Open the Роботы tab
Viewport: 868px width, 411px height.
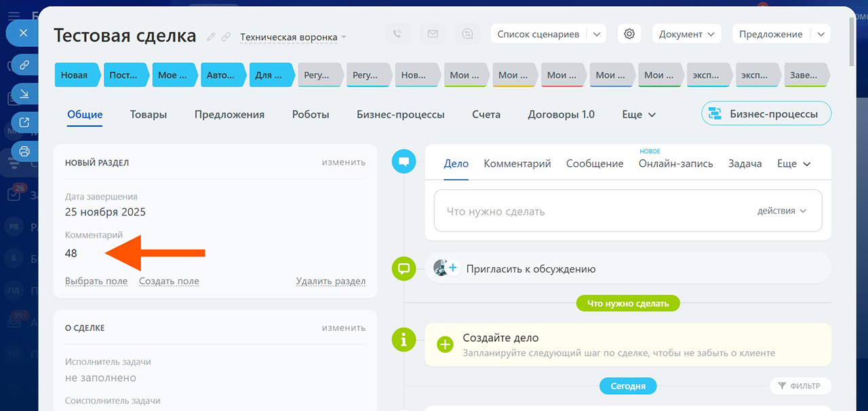(311, 115)
